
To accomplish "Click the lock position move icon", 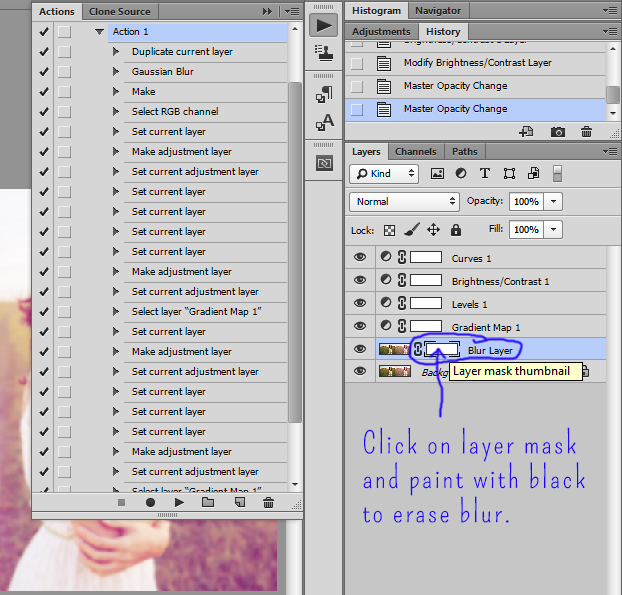I will point(433,230).
